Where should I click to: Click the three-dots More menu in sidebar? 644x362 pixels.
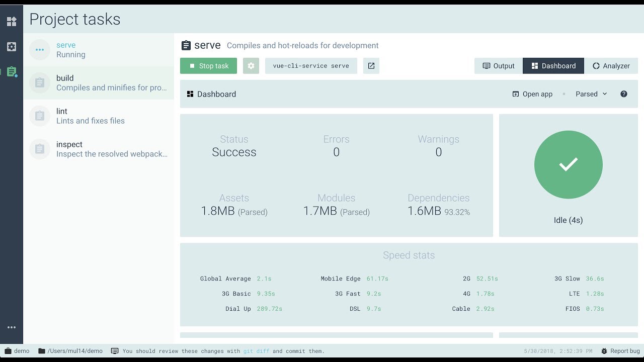[12, 327]
